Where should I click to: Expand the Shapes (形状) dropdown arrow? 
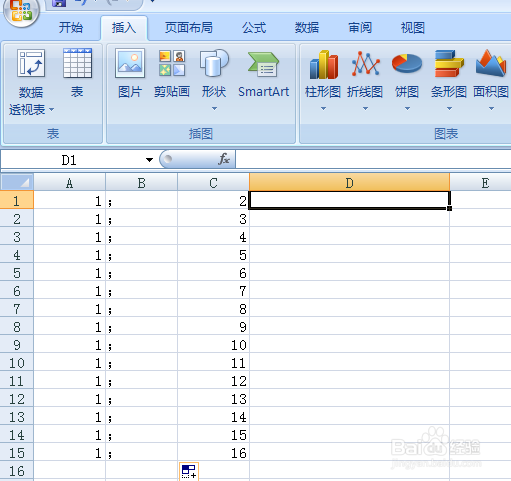(214, 108)
